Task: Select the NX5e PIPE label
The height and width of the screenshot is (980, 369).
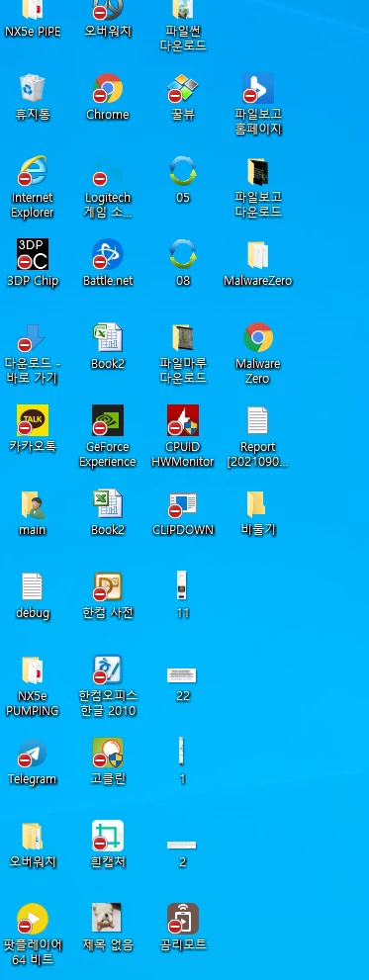Action: [33, 32]
